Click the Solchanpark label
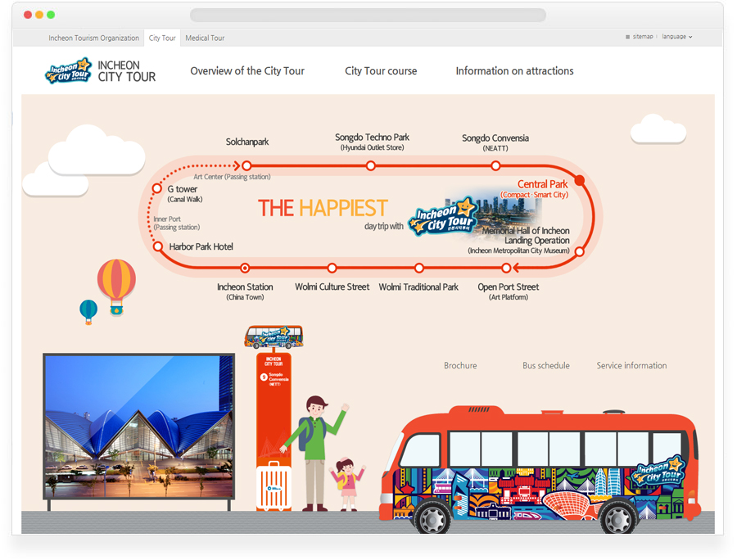The width and height of the screenshot is (737, 560). pos(247,142)
